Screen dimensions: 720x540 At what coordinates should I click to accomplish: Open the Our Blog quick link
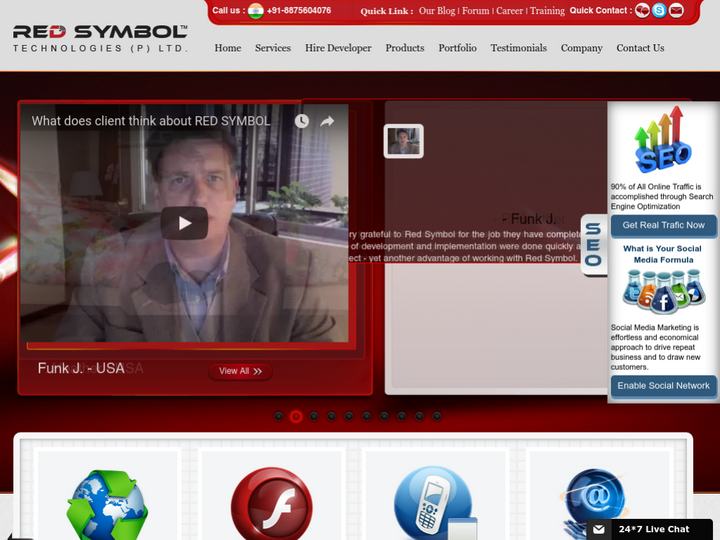tap(436, 11)
